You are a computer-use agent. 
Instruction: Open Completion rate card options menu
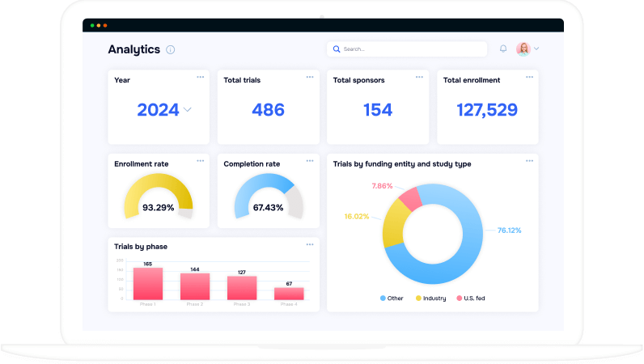(x=310, y=160)
